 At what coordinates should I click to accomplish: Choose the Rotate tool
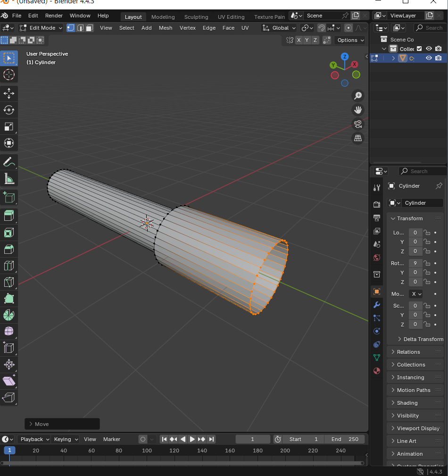pos(9,110)
